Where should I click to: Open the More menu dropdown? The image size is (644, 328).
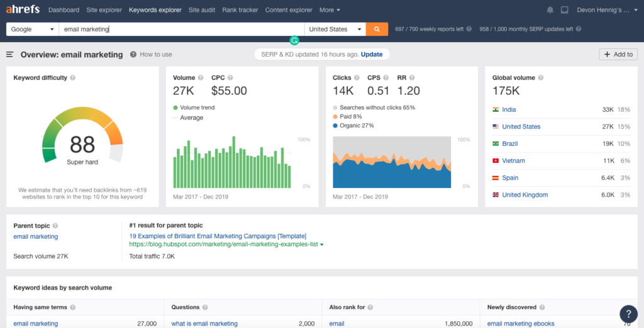click(x=330, y=10)
